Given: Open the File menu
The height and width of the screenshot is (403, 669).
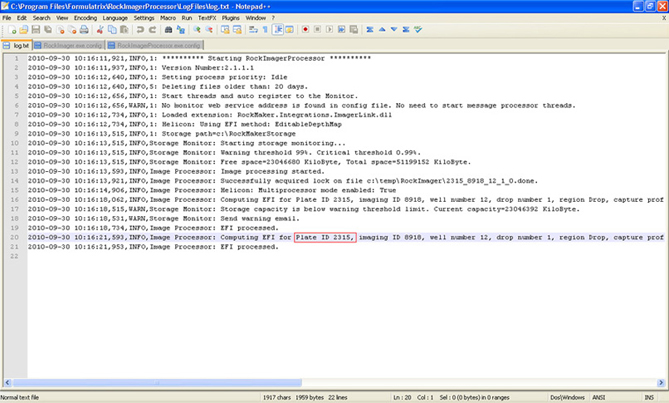Looking at the screenshot, I should click(x=7, y=18).
